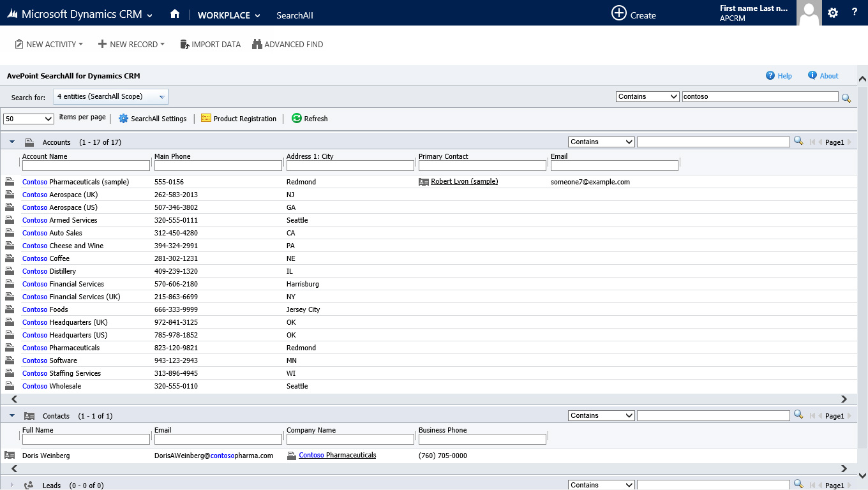868x490 pixels.
Task: Click the Accounts grid scroll-left arrow
Action: coord(15,399)
